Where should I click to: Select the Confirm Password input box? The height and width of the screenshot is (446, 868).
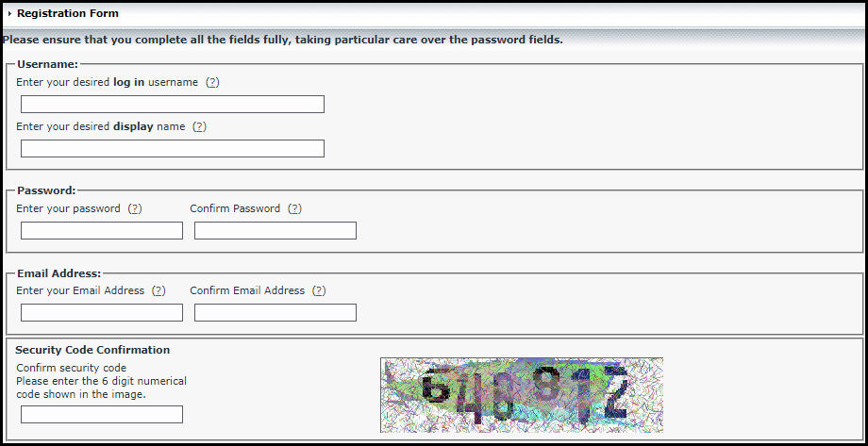click(x=275, y=230)
